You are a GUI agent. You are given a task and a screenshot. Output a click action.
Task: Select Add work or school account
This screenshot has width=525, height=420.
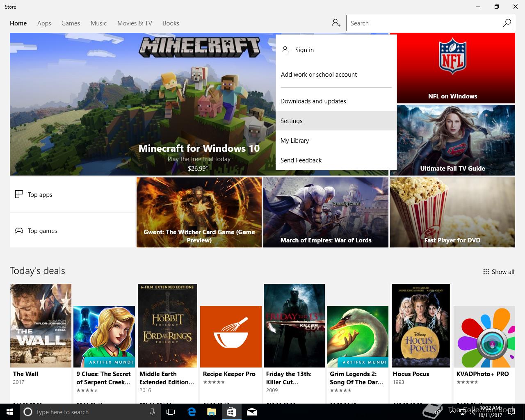coord(336,74)
